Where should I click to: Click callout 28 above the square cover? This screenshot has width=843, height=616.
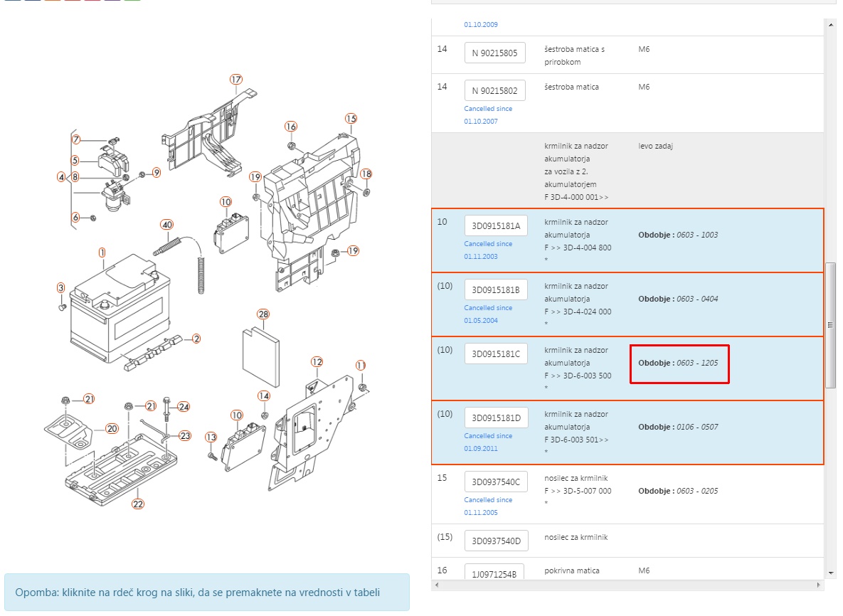click(263, 314)
